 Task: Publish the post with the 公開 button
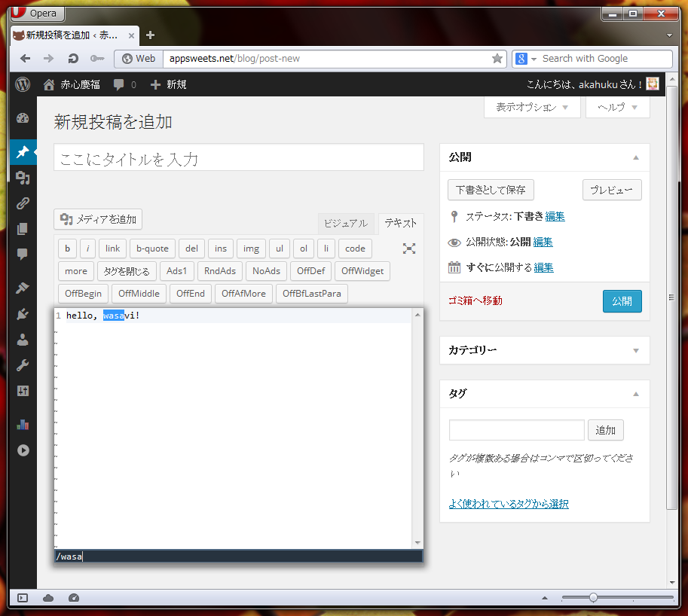click(622, 300)
